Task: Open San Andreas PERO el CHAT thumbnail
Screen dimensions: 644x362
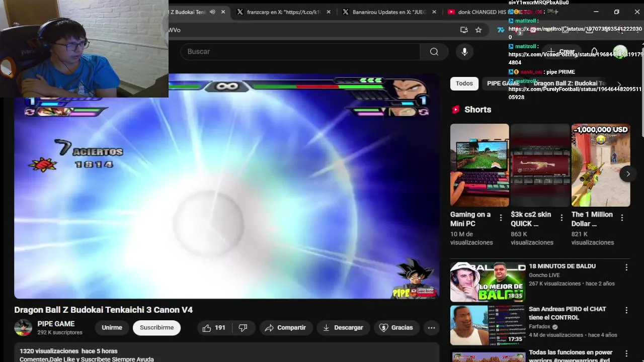Action: point(488,325)
